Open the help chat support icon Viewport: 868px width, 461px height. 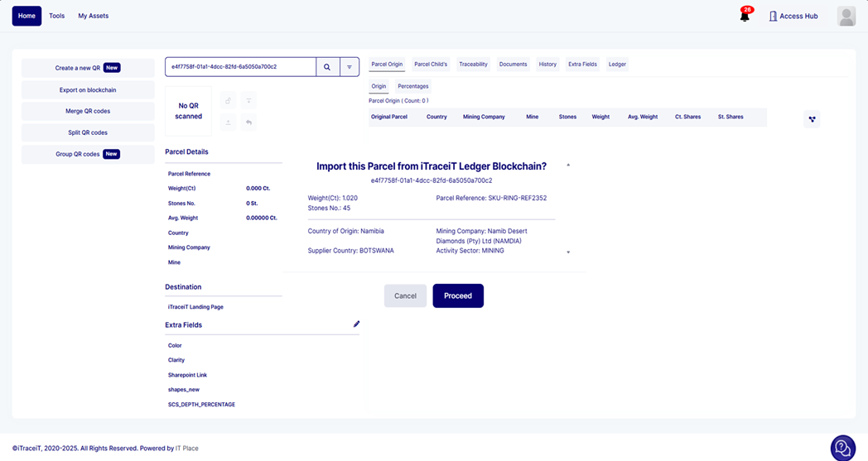click(x=842, y=448)
